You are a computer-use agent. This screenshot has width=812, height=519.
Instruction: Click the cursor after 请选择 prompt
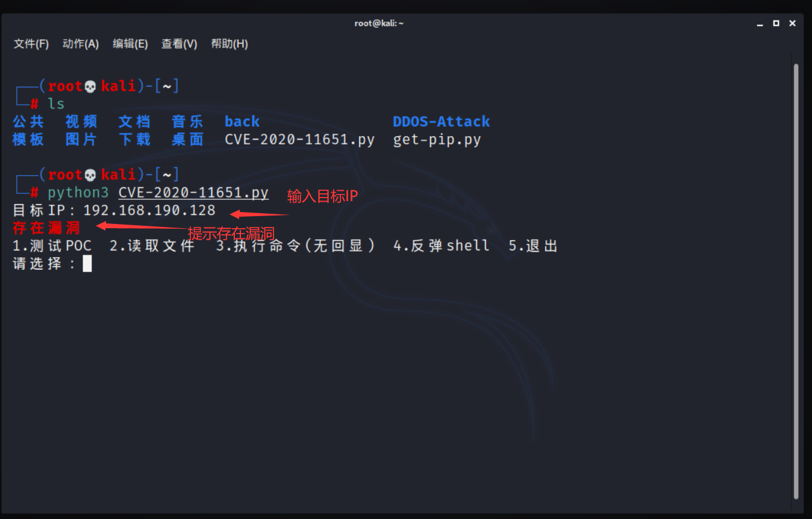[x=87, y=264]
